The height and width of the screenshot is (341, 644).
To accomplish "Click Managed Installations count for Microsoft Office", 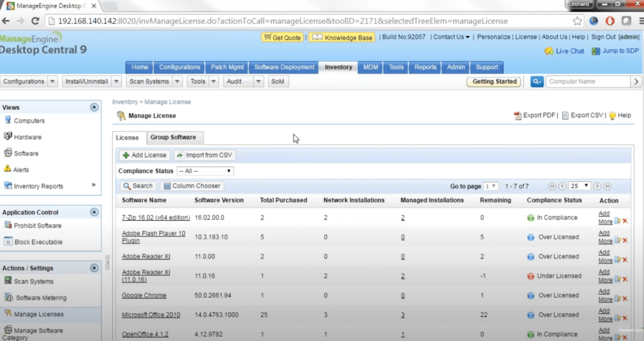I will click(402, 315).
